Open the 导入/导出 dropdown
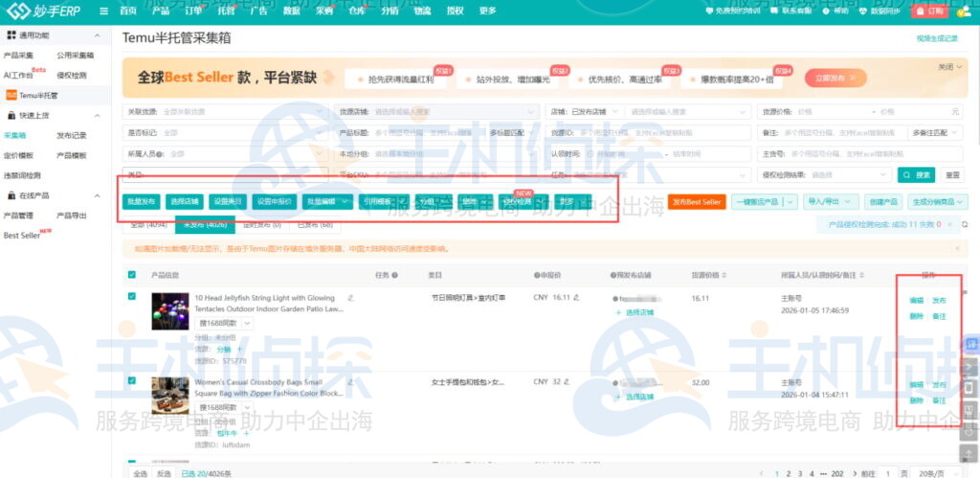Screen dimensions: 980x478 pyautogui.click(x=830, y=202)
